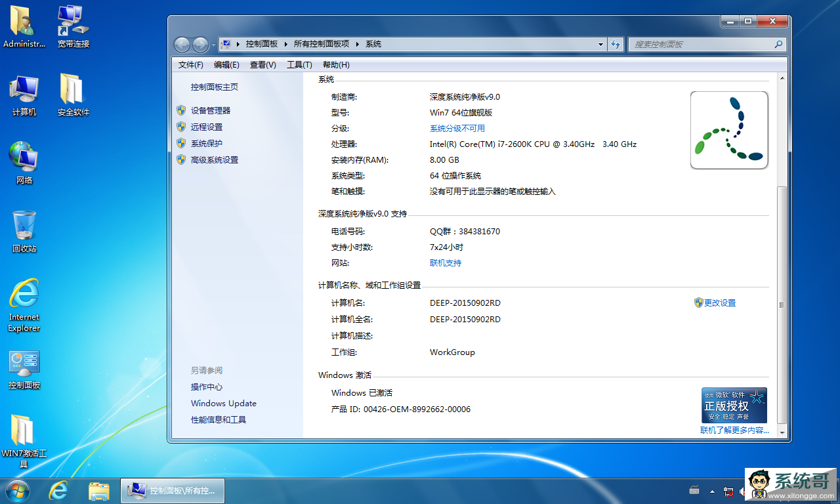Select the 控制面板 desktop icon
840x504 pixels.
(x=24, y=369)
